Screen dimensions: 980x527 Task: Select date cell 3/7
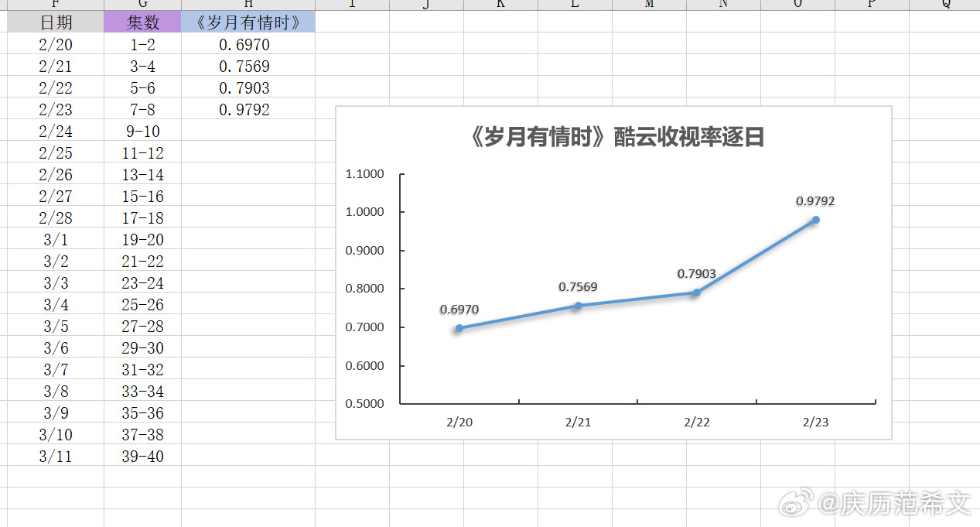[56, 369]
